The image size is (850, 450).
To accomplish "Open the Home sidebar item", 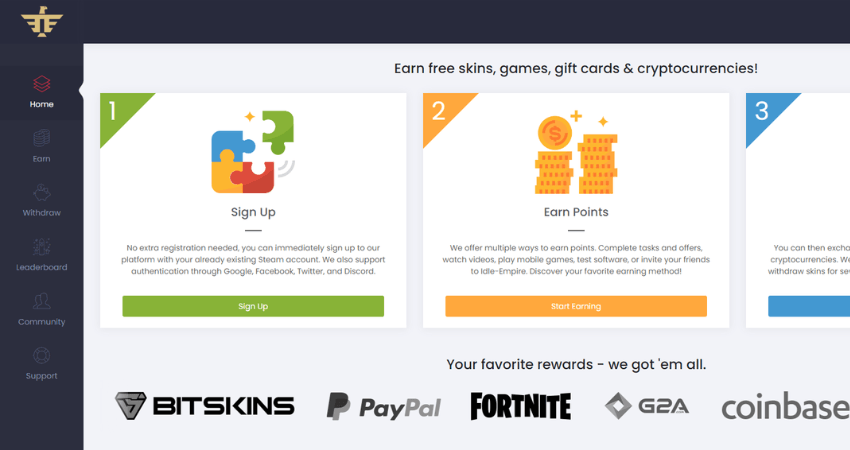I will (42, 92).
